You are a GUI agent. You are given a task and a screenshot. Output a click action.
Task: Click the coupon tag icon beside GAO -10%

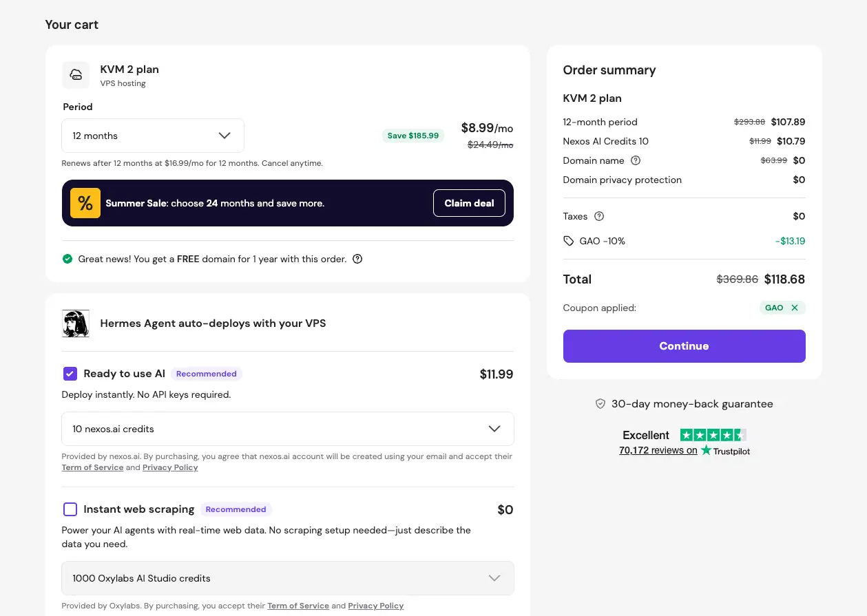[568, 241]
